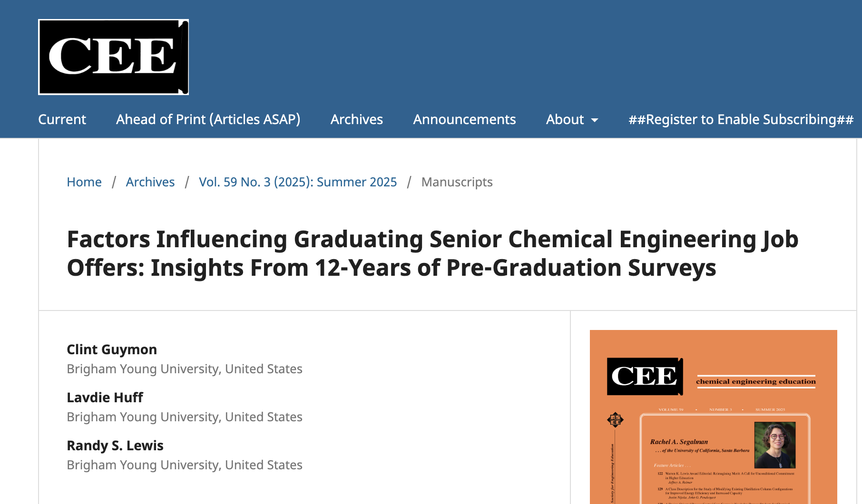Open the Announcements page
Screen dimensions: 862x504
pyautogui.click(x=464, y=119)
